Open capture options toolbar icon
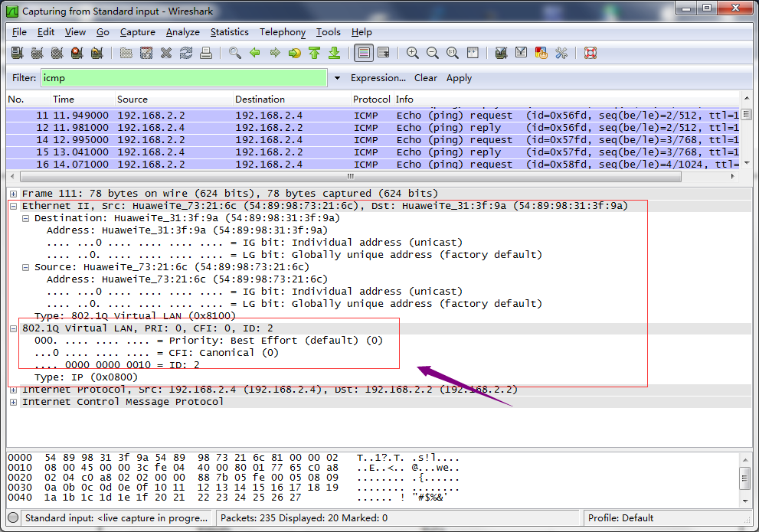The image size is (759, 532). pos(38,53)
